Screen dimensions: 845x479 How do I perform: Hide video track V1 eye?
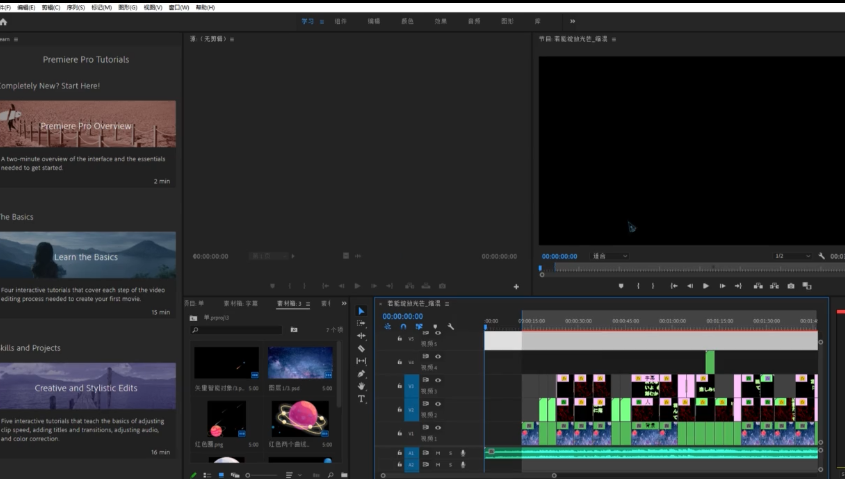438,428
